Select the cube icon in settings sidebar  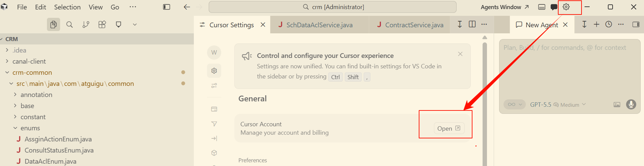[214, 153]
